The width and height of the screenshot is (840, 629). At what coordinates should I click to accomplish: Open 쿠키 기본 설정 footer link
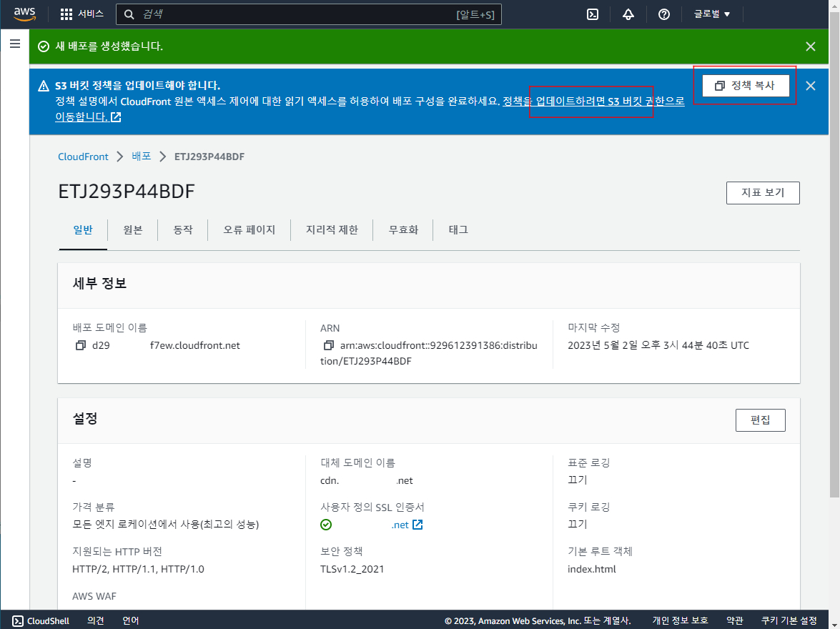tap(789, 620)
